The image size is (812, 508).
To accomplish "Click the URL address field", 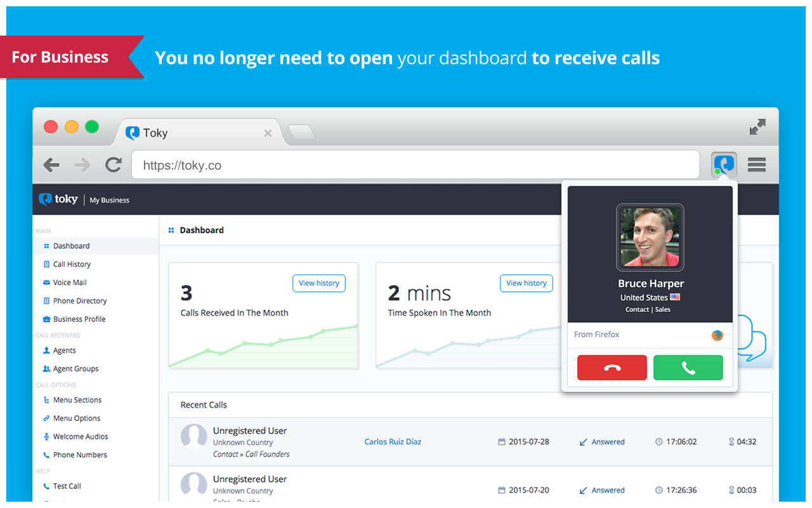I will coord(416,165).
